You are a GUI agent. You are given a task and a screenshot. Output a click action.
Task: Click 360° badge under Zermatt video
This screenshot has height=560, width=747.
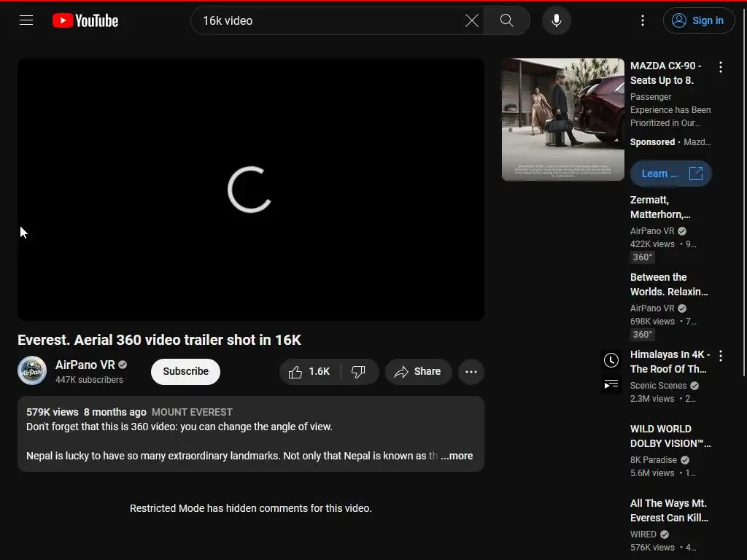pyautogui.click(x=642, y=257)
